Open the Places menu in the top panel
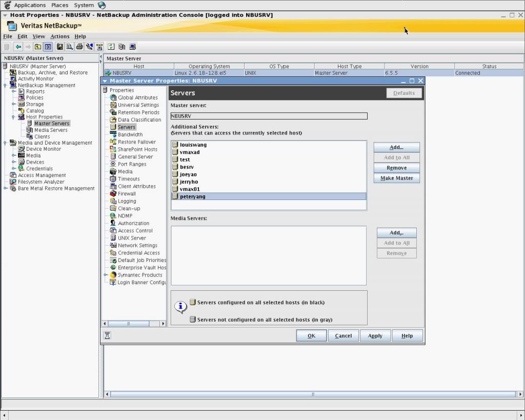Viewport: 525px width, 420px height. tap(59, 5)
